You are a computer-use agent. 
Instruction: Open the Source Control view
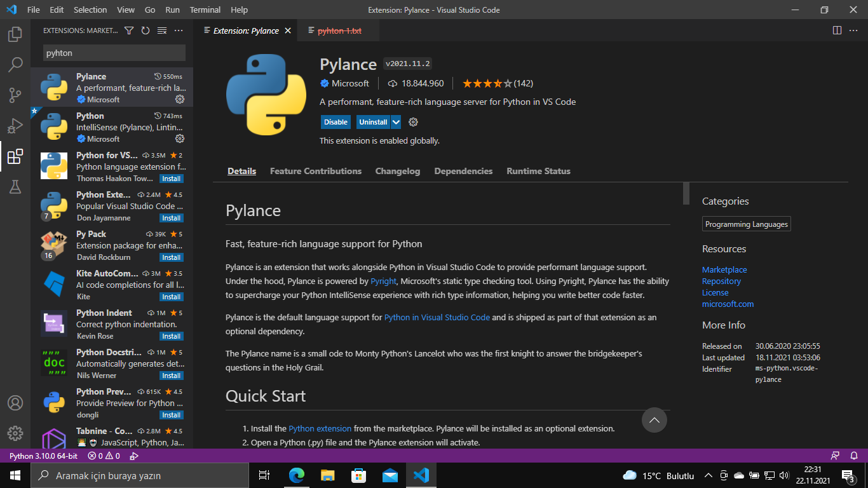coord(15,95)
